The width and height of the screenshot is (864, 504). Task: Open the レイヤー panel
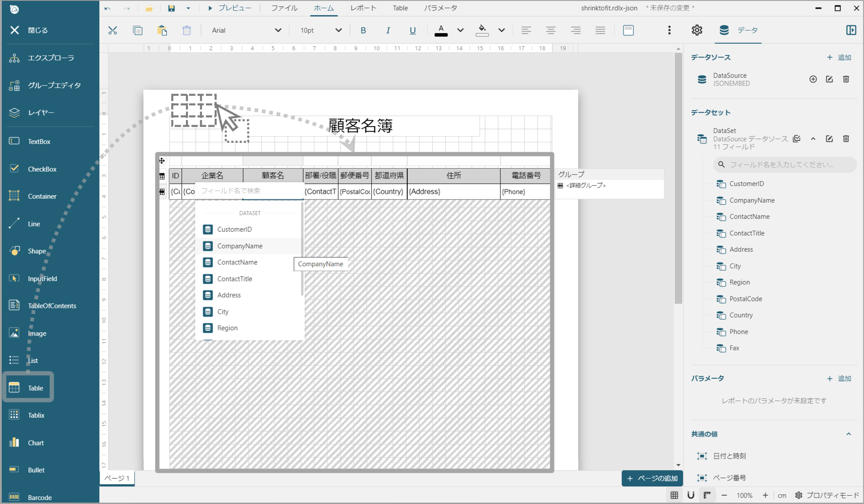coord(31,112)
